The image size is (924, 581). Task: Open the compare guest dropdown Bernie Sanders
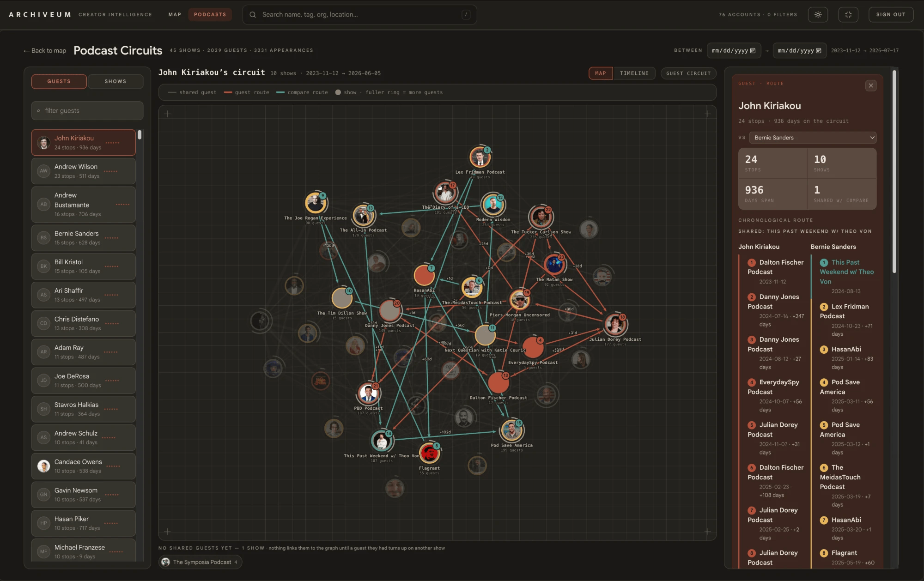pos(813,138)
